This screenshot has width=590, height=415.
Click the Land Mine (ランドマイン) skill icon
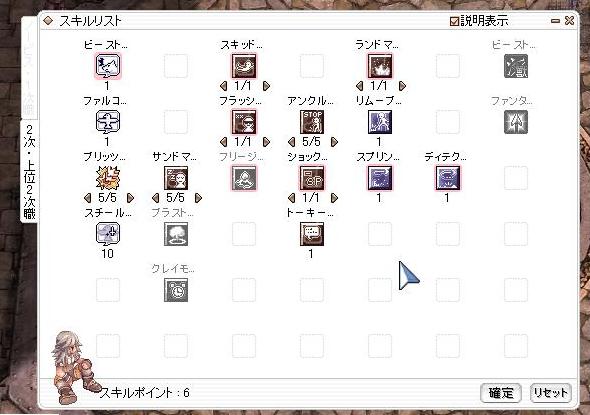pyautogui.click(x=380, y=66)
